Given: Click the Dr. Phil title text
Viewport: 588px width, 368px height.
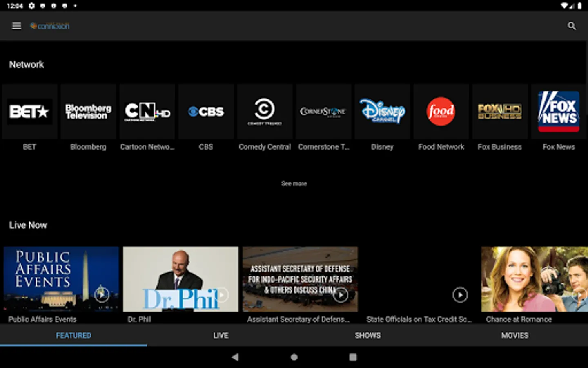Looking at the screenshot, I should click(139, 319).
